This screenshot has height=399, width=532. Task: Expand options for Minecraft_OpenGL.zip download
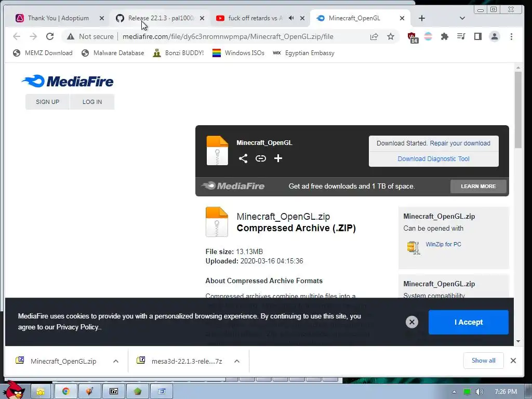(116, 361)
